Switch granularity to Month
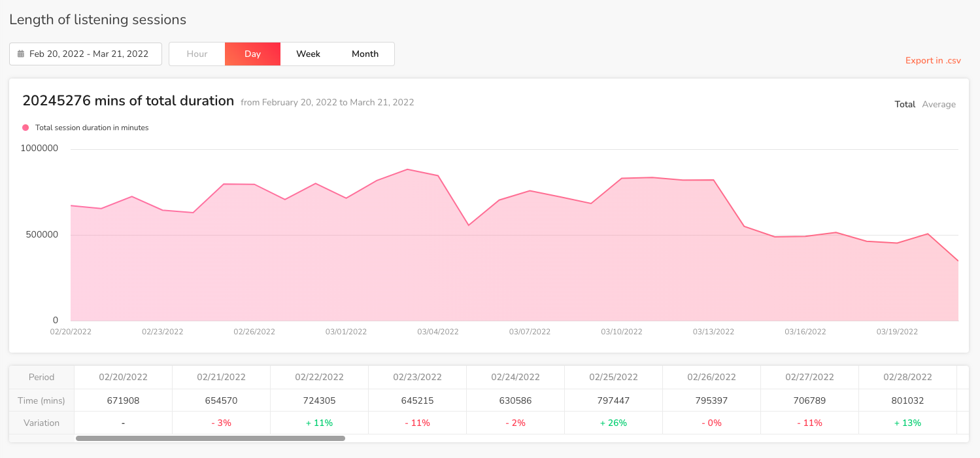 (365, 54)
